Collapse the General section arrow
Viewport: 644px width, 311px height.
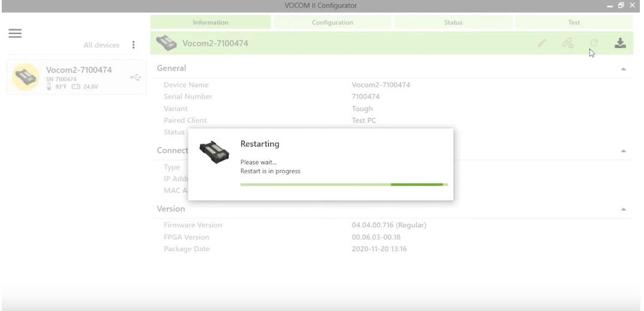point(623,69)
